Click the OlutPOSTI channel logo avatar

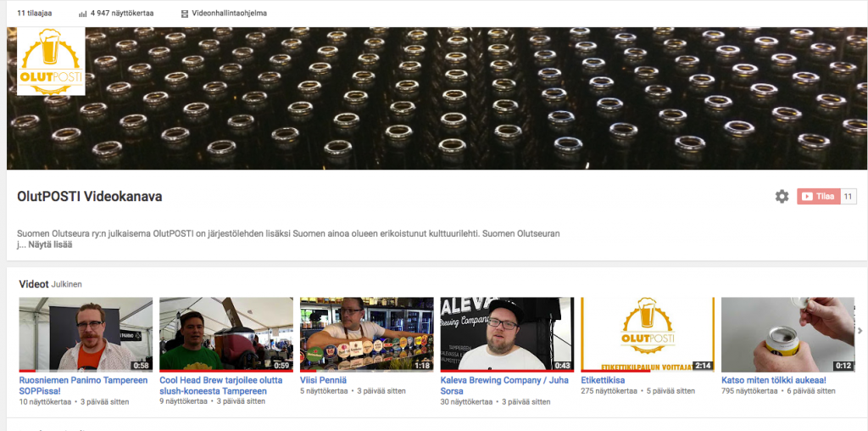point(51,61)
